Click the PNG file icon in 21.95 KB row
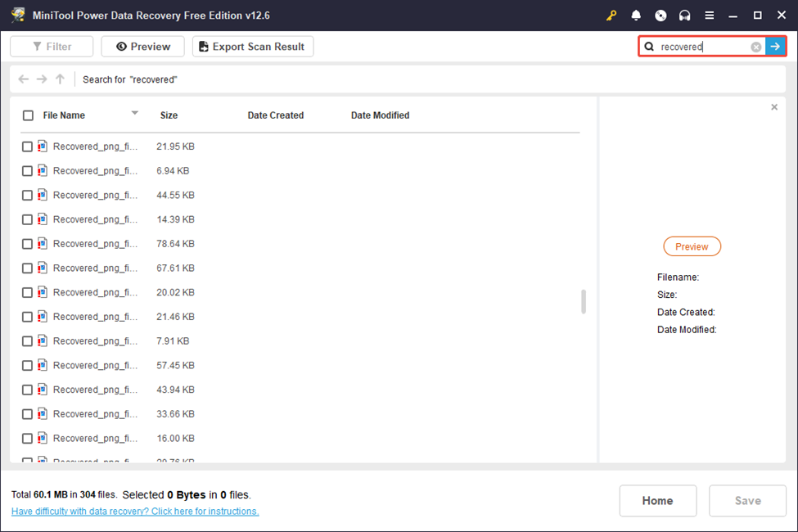 pos(43,147)
